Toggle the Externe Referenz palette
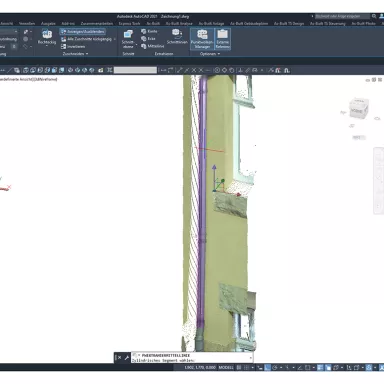 (x=222, y=39)
